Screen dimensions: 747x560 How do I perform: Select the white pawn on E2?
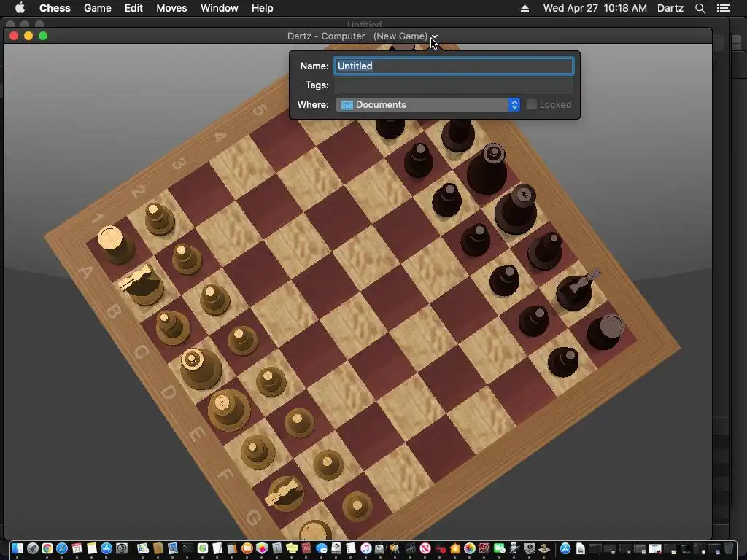(271, 381)
